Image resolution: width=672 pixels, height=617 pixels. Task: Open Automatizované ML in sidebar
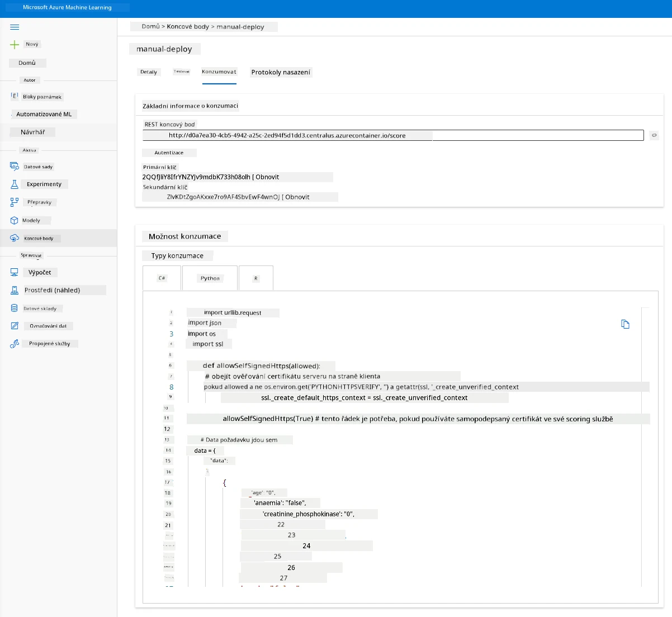(44, 114)
